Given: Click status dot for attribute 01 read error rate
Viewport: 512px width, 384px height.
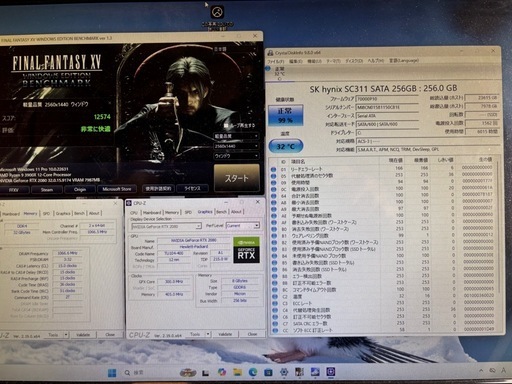Looking at the screenshot, I should 274,169.
